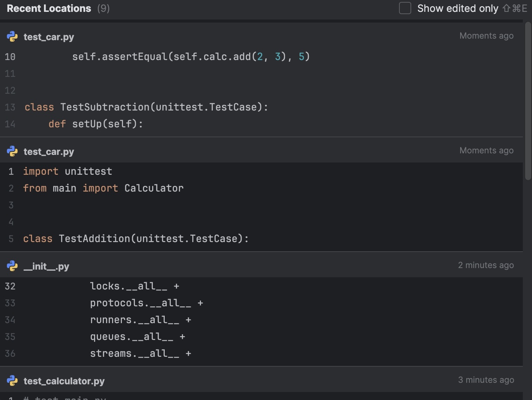Click the Python icon beside the second test_car.py entry
Image resolution: width=532 pixels, height=400 pixels.
pos(12,151)
